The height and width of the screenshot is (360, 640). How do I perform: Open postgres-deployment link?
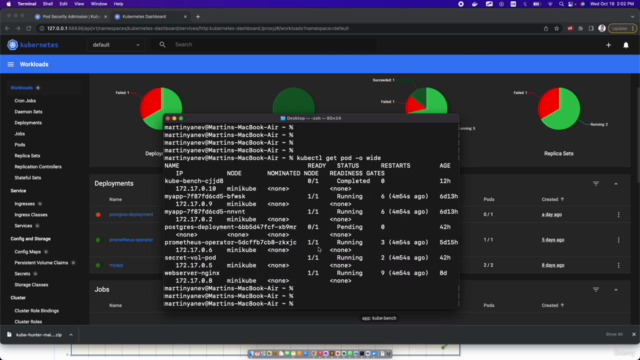coord(131,214)
